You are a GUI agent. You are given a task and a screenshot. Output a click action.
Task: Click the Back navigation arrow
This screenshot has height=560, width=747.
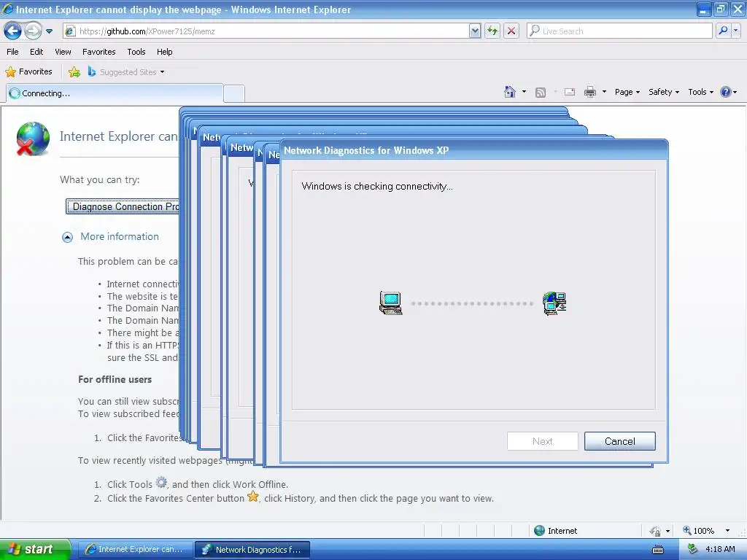pyautogui.click(x=13, y=31)
